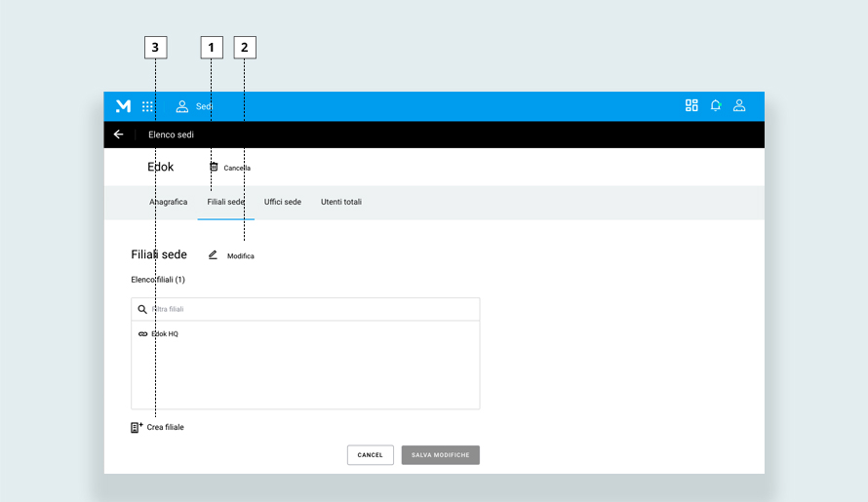Click the Edok title text

click(161, 167)
